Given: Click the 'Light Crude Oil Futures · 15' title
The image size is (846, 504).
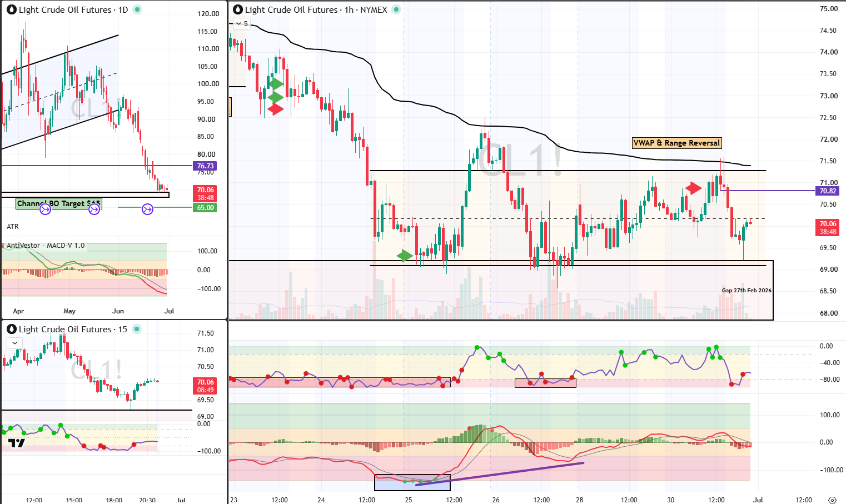Looking at the screenshot, I should click(x=73, y=329).
